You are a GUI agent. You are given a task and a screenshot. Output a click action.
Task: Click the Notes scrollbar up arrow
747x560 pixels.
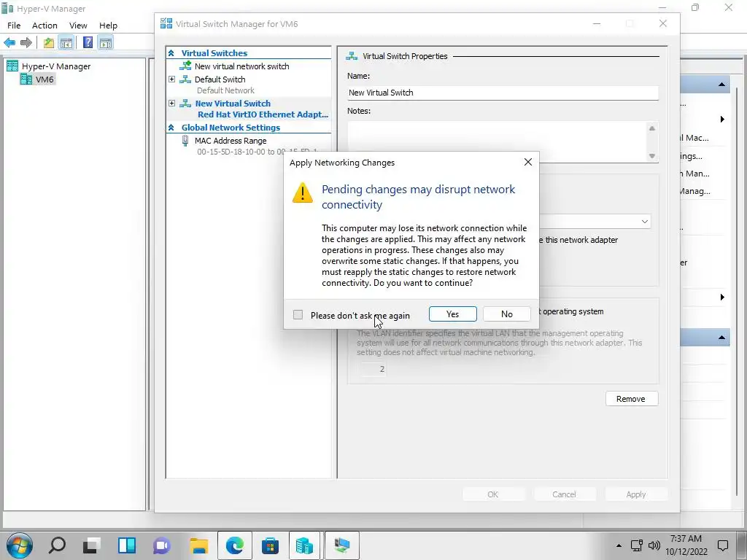[x=651, y=128]
